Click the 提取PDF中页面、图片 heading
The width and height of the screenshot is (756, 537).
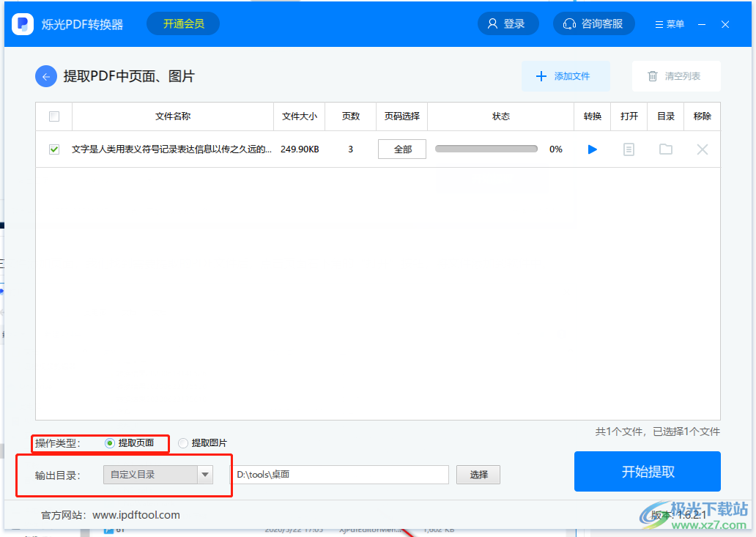129,76
